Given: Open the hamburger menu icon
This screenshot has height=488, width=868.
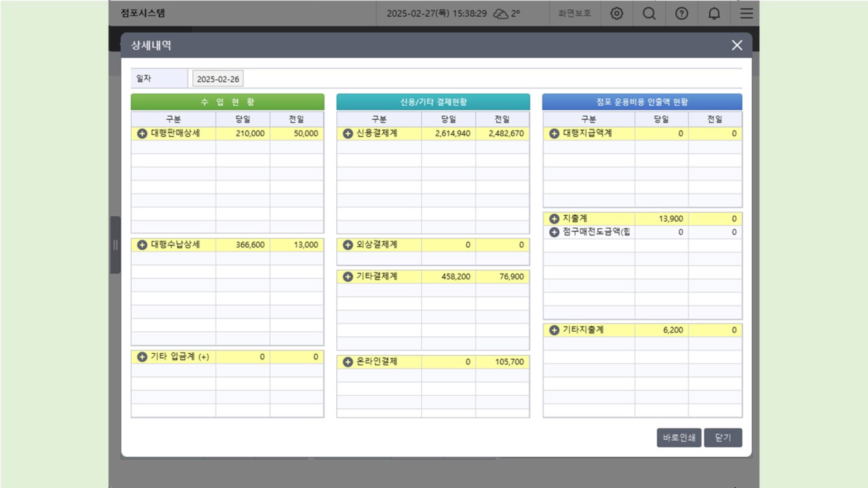Looking at the screenshot, I should point(746,14).
